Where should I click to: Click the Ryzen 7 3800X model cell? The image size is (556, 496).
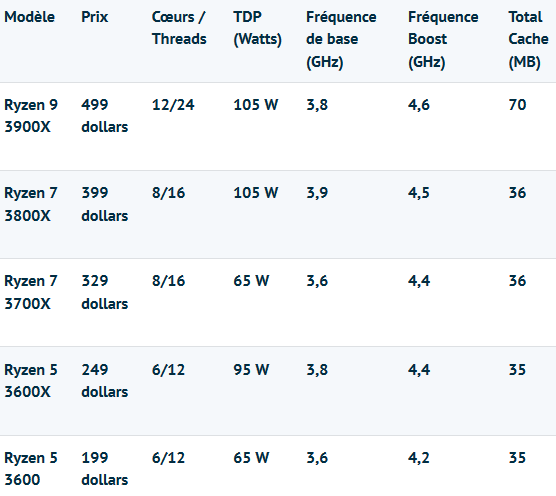[31, 204]
